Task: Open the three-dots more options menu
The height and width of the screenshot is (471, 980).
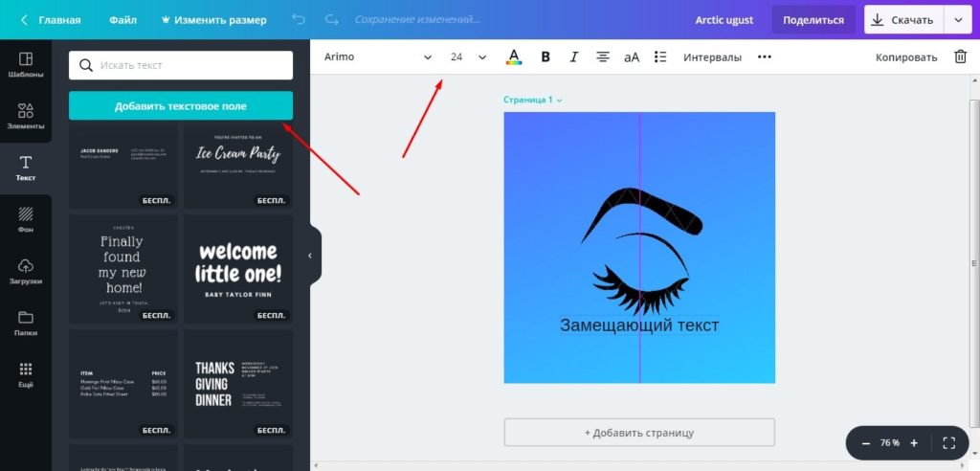Action: (764, 56)
